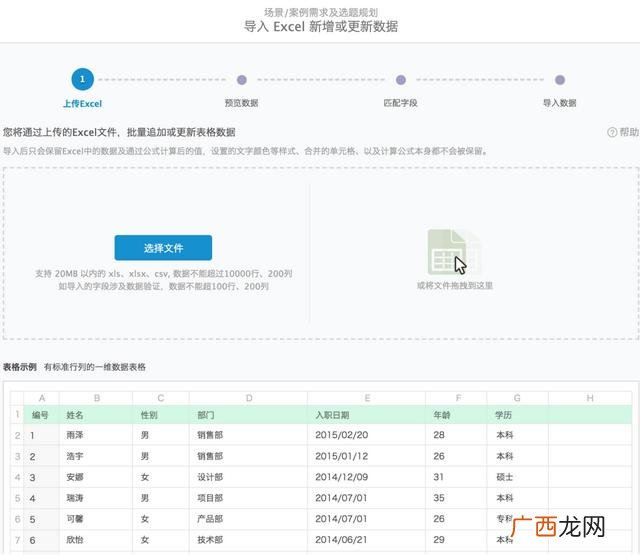Screen dimensions: 640x555
Task: Click the 表格示例 section label
Action: click(x=20, y=367)
